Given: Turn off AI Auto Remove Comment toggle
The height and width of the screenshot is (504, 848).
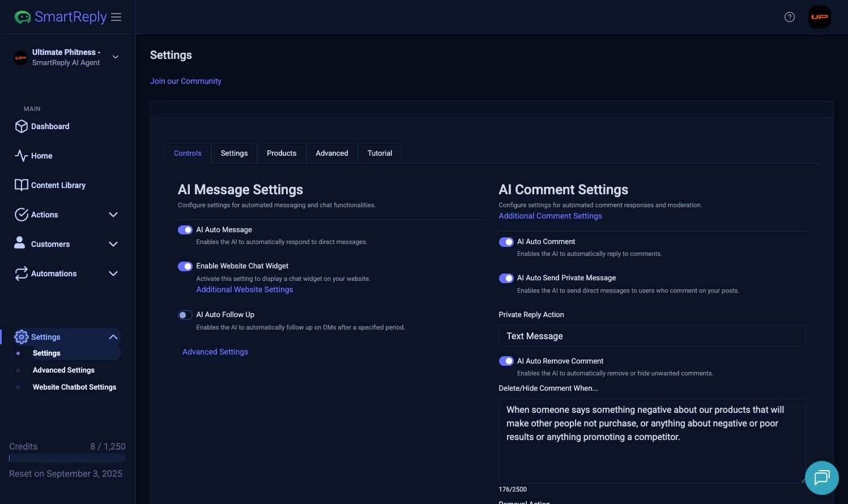Looking at the screenshot, I should pyautogui.click(x=506, y=361).
